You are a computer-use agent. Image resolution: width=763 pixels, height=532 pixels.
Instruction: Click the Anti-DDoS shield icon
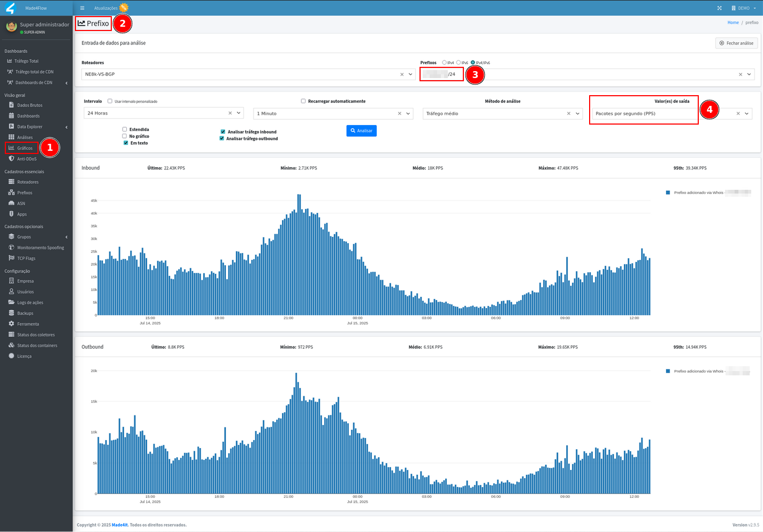(x=11, y=159)
